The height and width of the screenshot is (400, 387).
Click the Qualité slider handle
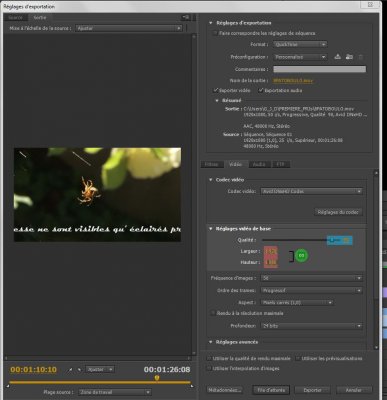[x=332, y=240]
